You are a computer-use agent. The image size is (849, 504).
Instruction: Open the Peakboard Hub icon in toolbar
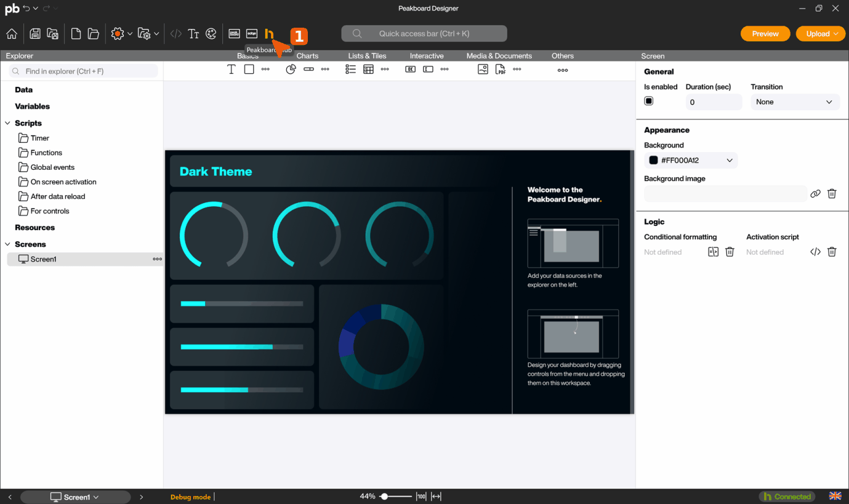tap(269, 34)
